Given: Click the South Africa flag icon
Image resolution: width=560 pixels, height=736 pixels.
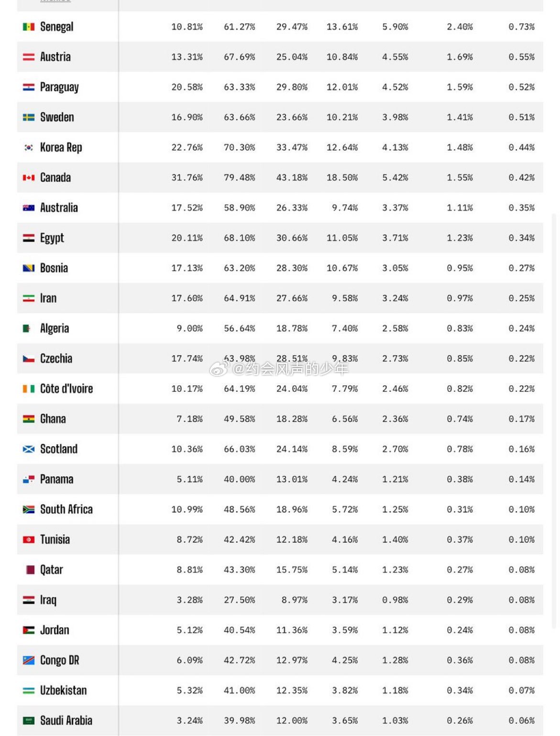Looking at the screenshot, I should point(29,509).
